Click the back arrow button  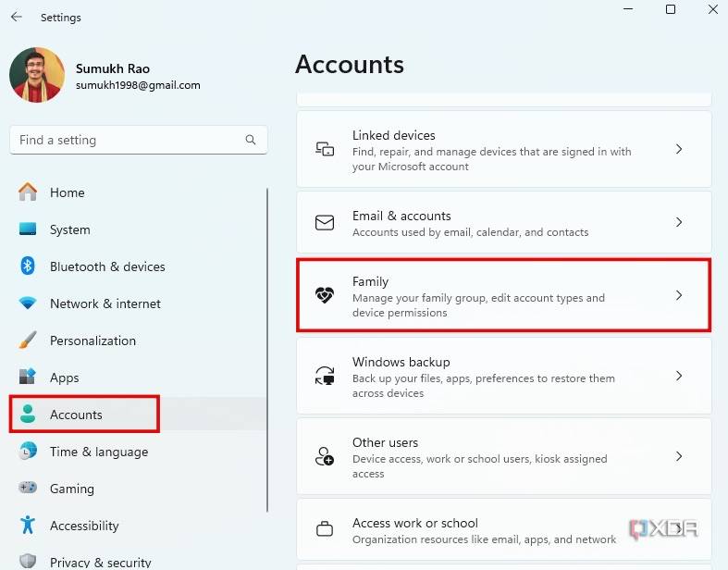(17, 17)
